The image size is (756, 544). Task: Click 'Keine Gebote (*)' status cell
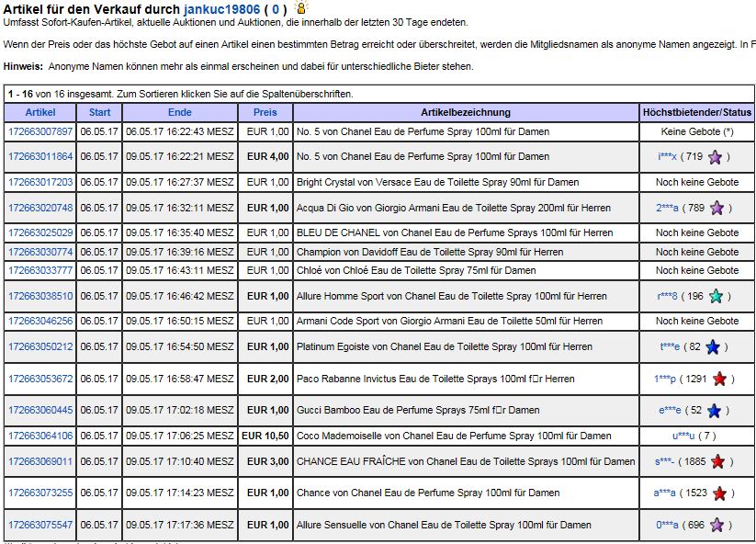[x=697, y=131]
